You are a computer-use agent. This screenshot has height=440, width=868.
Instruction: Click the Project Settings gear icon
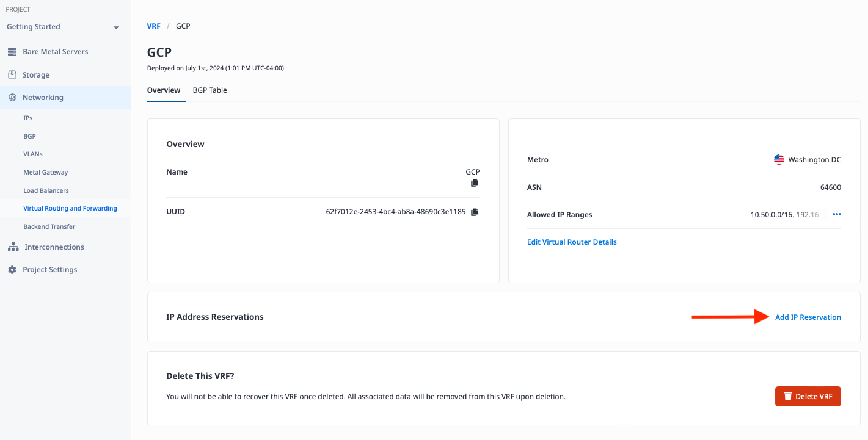[x=12, y=270]
